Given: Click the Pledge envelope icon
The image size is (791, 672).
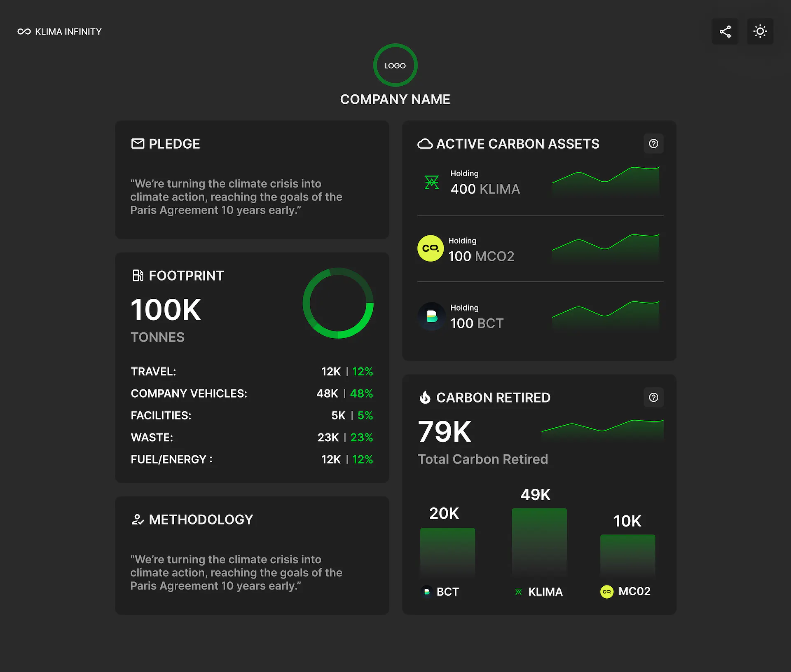Looking at the screenshot, I should (138, 143).
